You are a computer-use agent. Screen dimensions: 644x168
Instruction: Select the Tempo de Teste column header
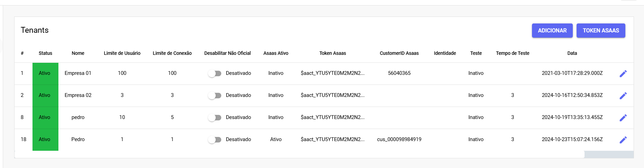pos(512,53)
